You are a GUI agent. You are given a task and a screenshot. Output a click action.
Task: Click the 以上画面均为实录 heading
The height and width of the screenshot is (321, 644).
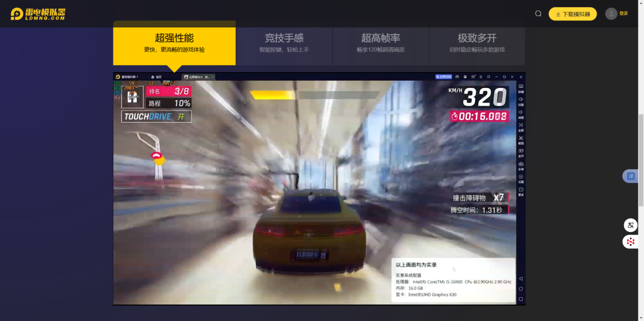[416, 265]
